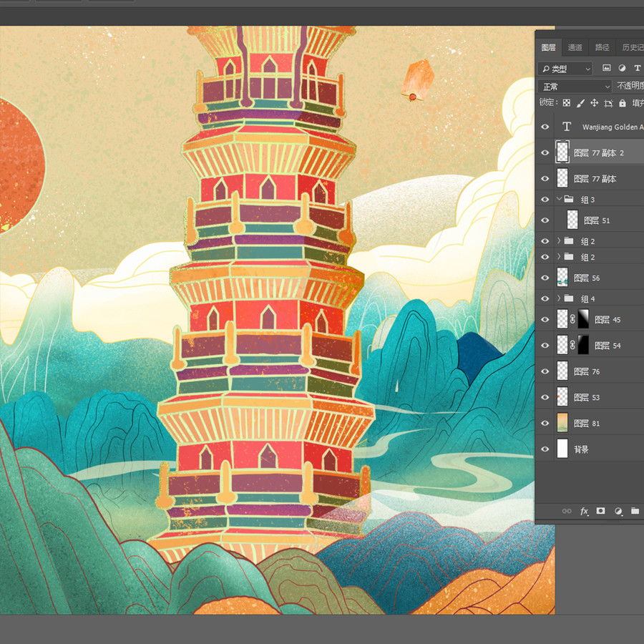
Task: Select the group name 组 3
Action: click(x=587, y=200)
